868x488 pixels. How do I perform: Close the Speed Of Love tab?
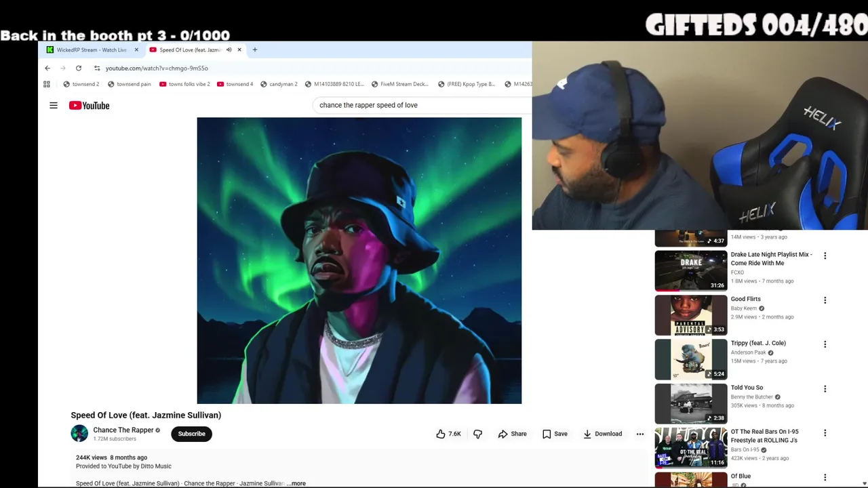click(239, 49)
